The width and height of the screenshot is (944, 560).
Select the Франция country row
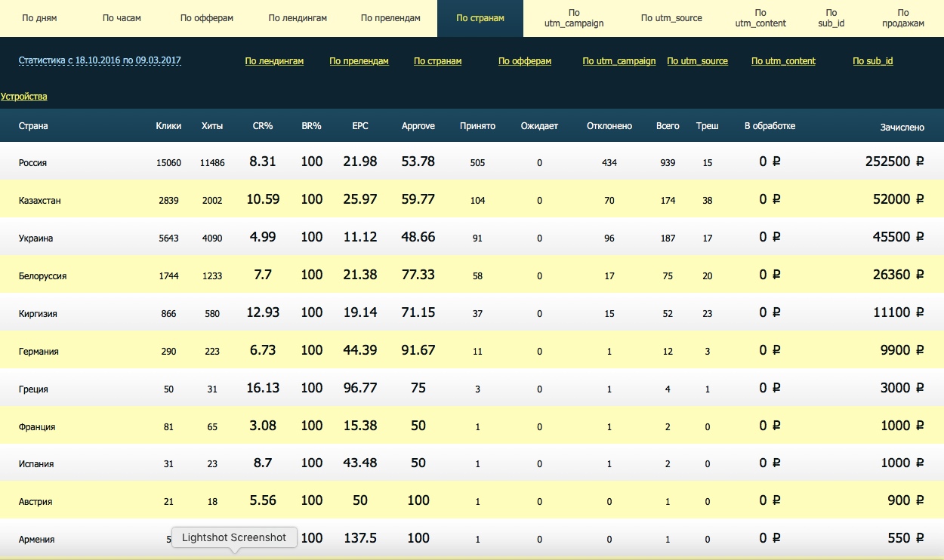tap(472, 426)
